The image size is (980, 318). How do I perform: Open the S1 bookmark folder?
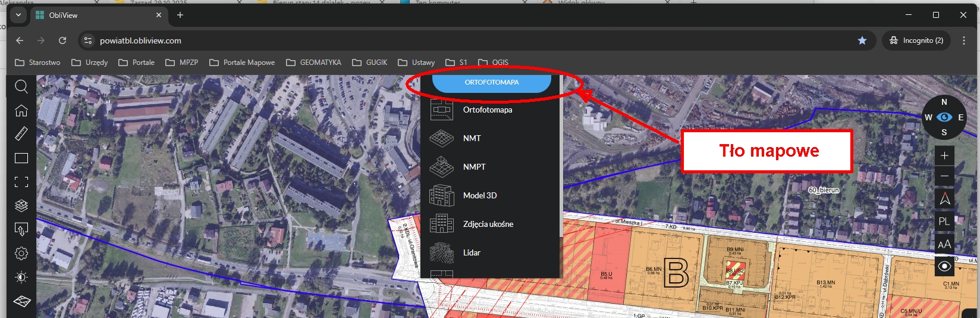coord(456,63)
